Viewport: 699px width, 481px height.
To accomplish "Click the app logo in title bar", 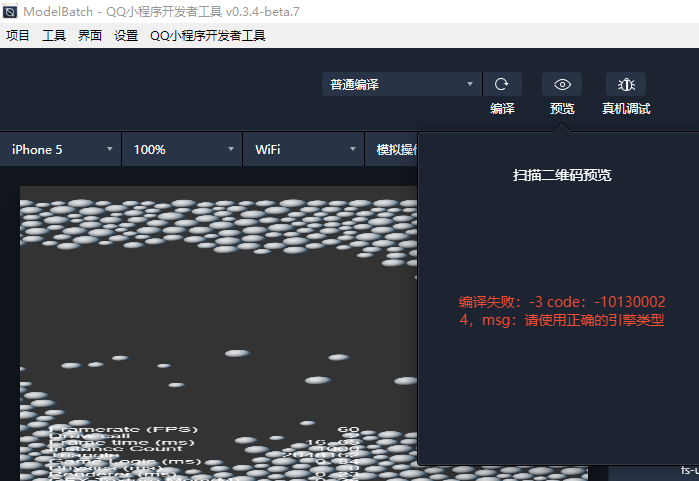I will coord(10,11).
